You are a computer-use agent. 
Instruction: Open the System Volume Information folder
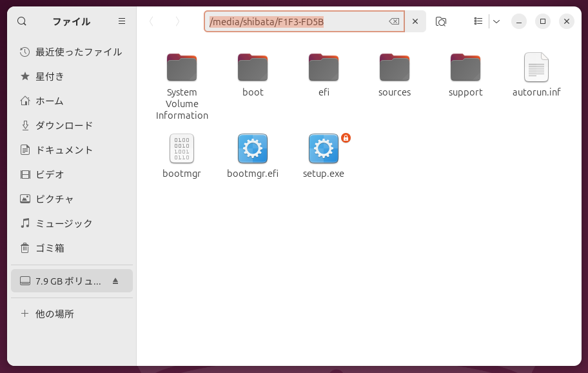(182, 67)
